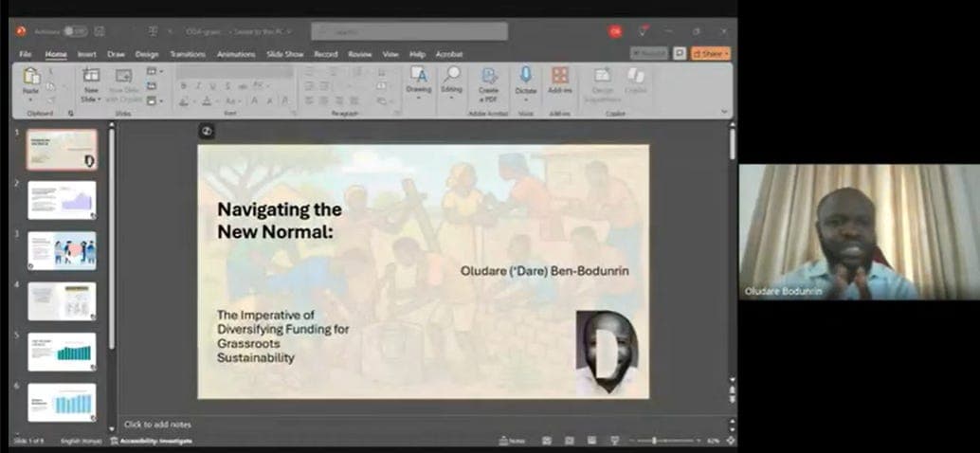The image size is (980, 453).
Task: Click the New Slide icon
Action: click(x=91, y=77)
